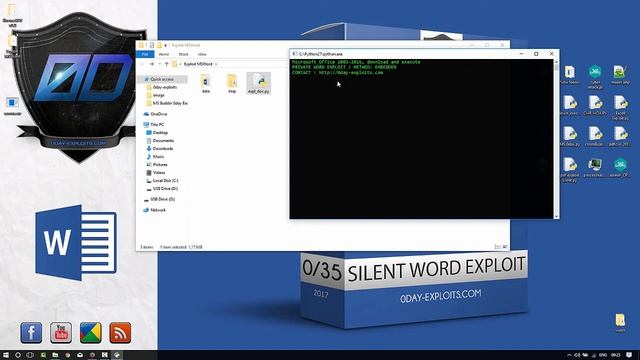Select the New folder desktop icon
Screen dimensions: 640x360
pyautogui.click(x=570, y=75)
